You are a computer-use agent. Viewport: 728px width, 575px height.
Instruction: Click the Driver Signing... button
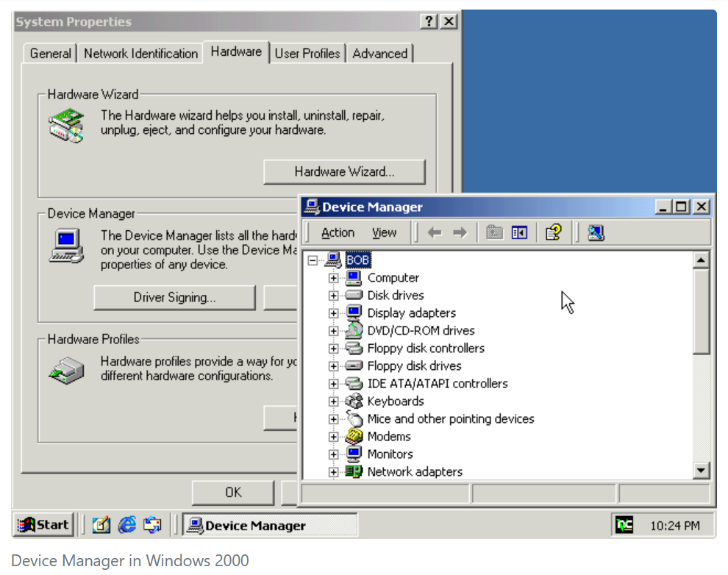(174, 298)
